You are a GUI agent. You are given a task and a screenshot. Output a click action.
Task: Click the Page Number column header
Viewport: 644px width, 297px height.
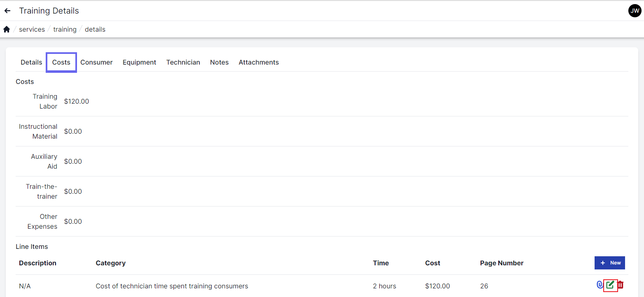502,263
